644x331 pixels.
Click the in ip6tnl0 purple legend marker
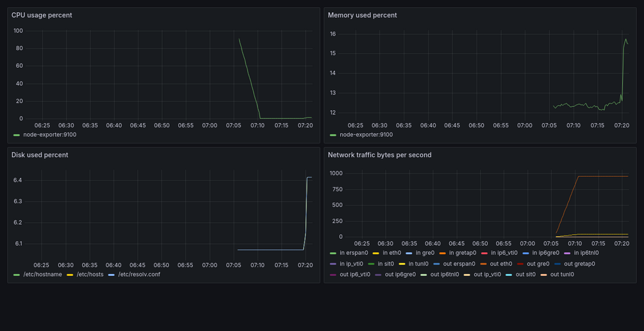567,253
